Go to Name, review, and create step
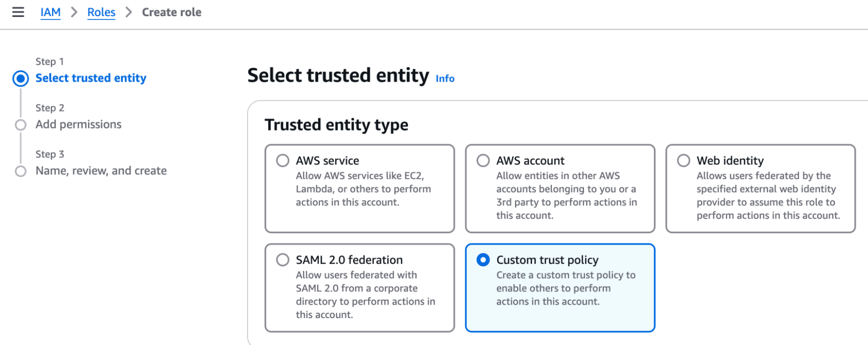Screen dimensions: 868x345 click(x=100, y=170)
